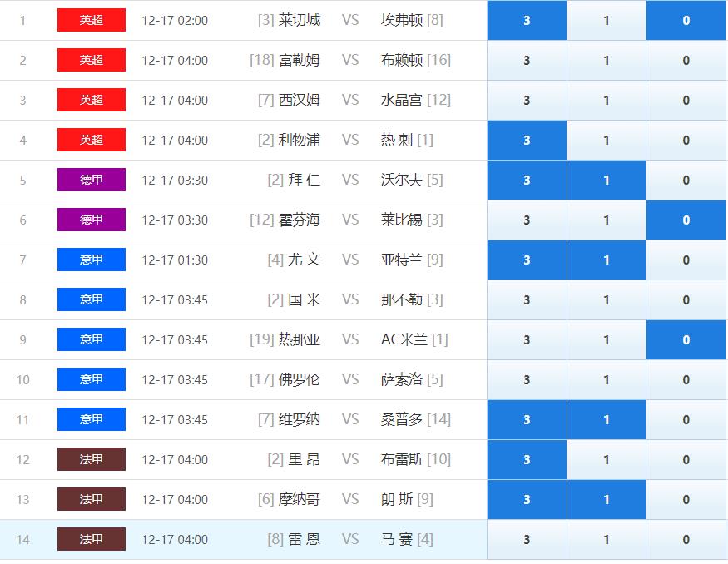Open away team 热刺

click(x=397, y=140)
